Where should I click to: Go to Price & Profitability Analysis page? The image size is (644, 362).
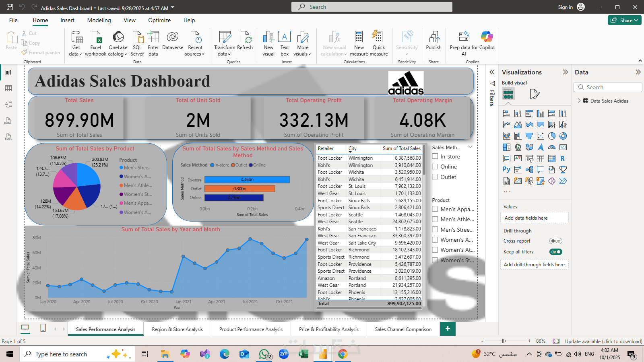329,329
